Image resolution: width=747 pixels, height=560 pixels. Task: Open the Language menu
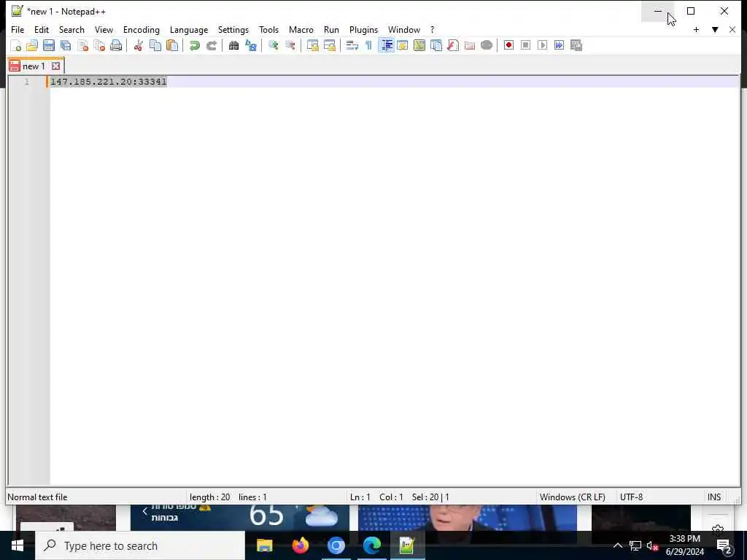point(189,29)
